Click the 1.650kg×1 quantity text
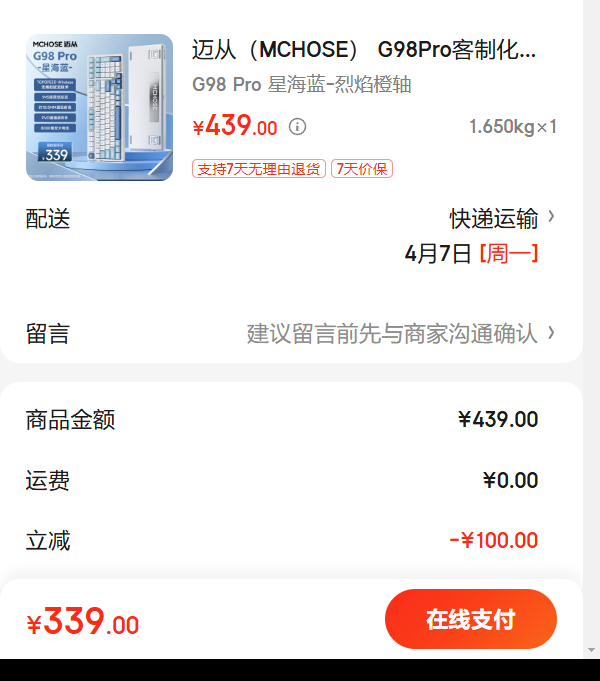This screenshot has width=600, height=681. (x=513, y=127)
